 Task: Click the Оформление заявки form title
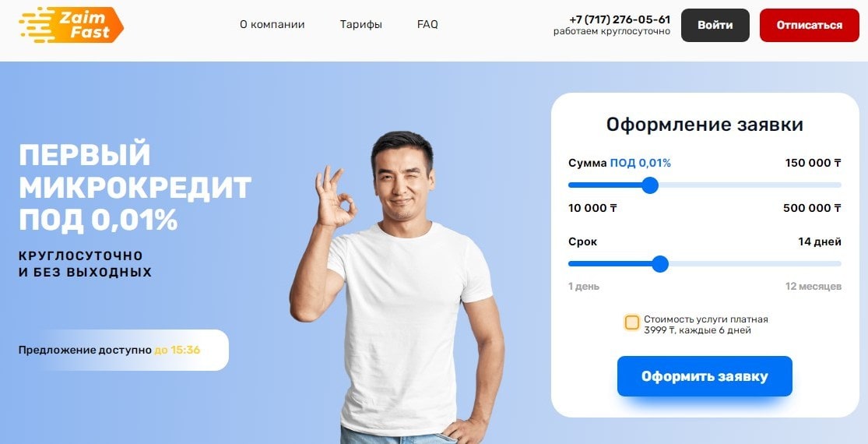pos(705,124)
